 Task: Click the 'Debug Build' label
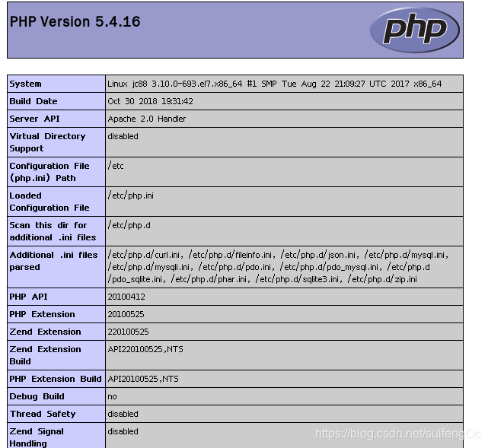click(x=37, y=396)
